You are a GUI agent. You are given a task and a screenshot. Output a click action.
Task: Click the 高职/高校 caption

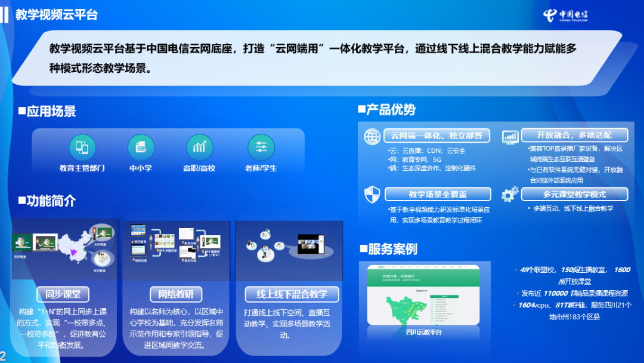pos(199,168)
